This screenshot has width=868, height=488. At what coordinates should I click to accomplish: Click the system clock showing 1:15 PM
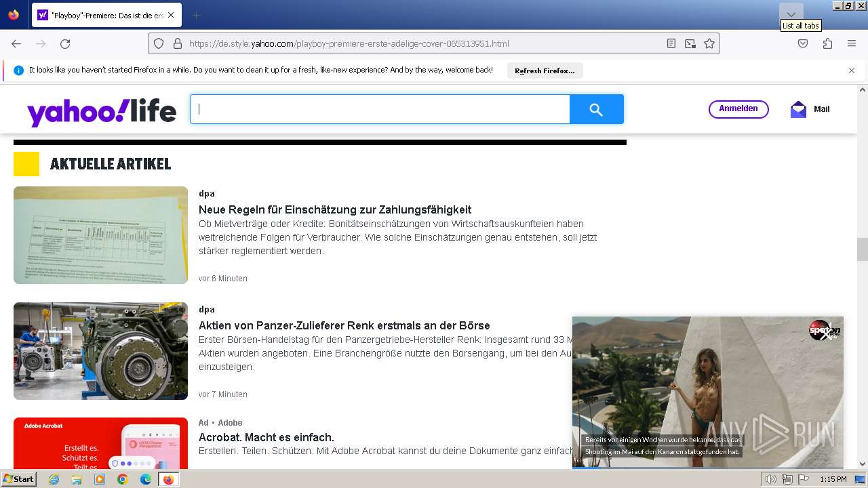(833, 479)
